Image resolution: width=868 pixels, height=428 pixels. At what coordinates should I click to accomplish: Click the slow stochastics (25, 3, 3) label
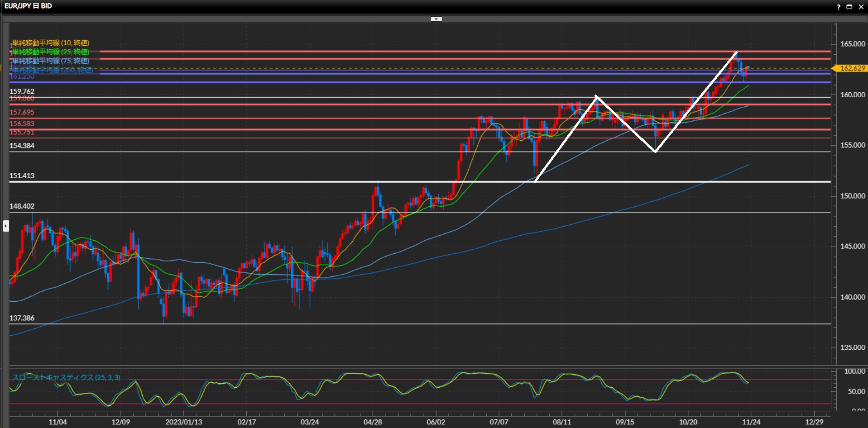click(x=66, y=377)
